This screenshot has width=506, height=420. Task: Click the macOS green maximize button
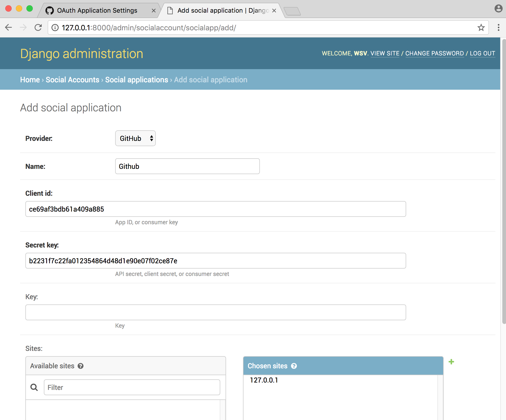point(30,8)
